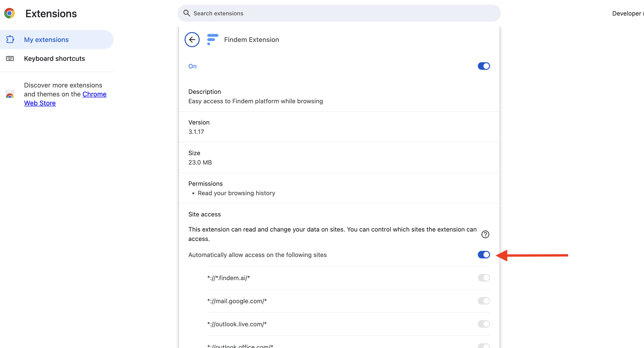Click the My extensions puzzle icon
The width and height of the screenshot is (644, 348).
[10, 40]
